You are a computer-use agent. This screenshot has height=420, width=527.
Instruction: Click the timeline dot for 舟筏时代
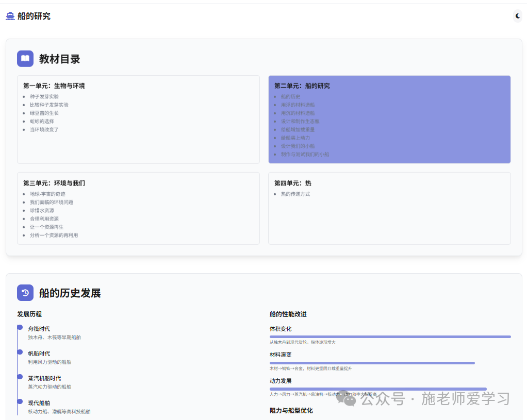[x=20, y=327]
